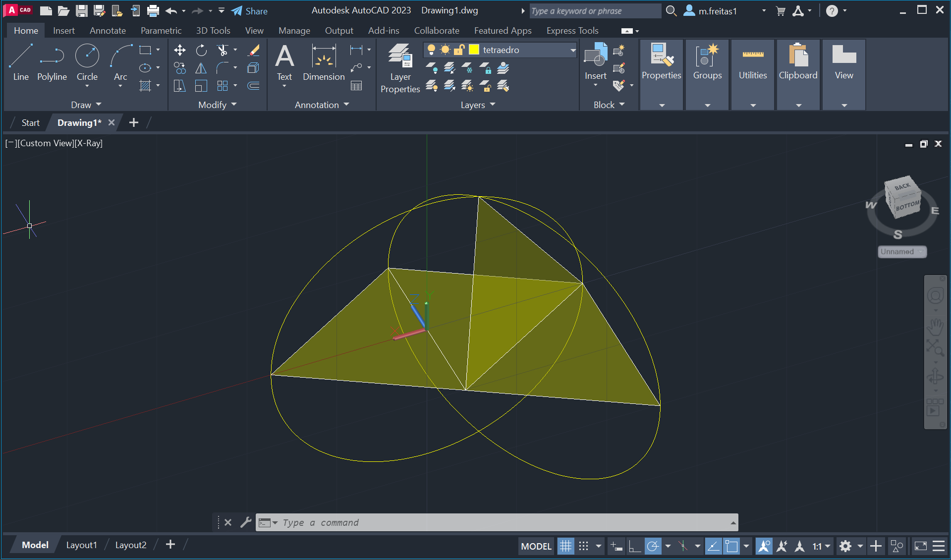The width and height of the screenshot is (951, 560).
Task: Click the Rotate tool icon
Action: (201, 50)
